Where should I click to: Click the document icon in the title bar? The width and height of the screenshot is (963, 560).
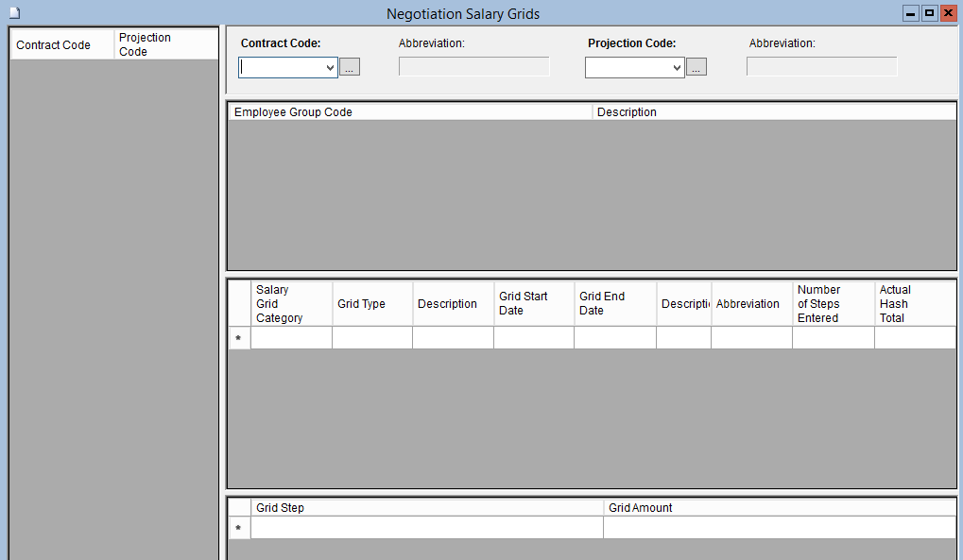(x=14, y=13)
